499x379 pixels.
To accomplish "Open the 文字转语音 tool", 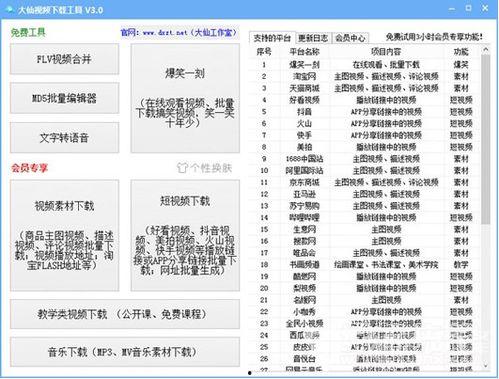I will tap(64, 138).
